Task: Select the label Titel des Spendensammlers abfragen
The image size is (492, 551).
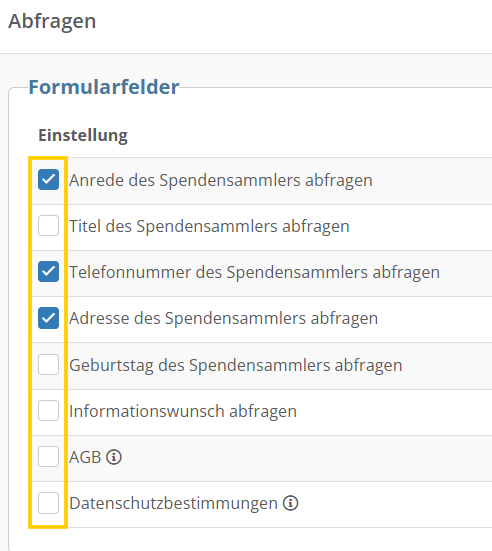Action: 209,226
